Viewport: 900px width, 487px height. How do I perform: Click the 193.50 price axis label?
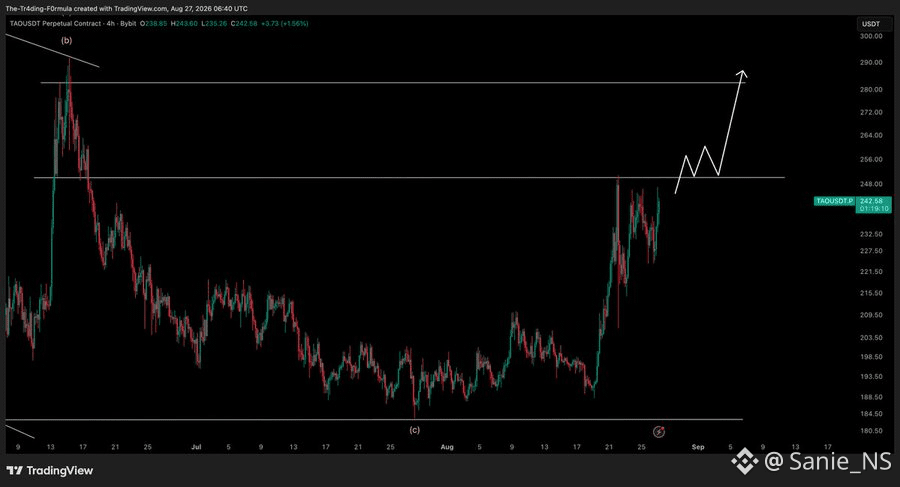tap(871, 377)
